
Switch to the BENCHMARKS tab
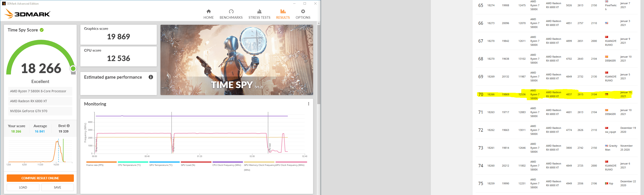[231, 14]
